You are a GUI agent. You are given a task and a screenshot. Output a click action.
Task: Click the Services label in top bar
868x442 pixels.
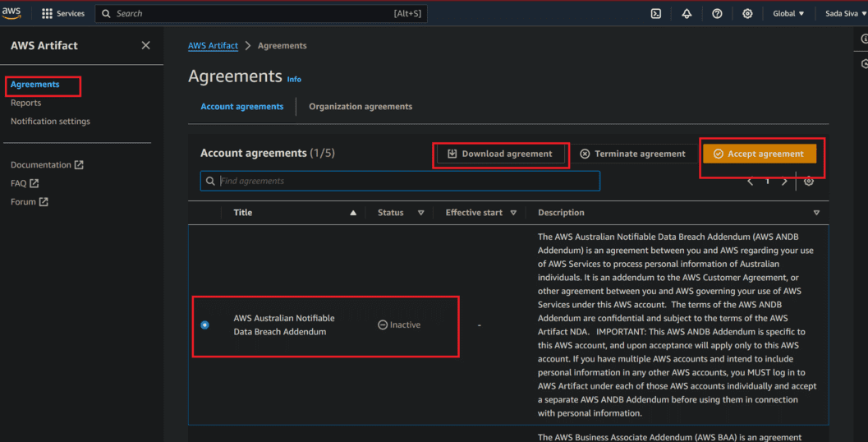click(71, 13)
